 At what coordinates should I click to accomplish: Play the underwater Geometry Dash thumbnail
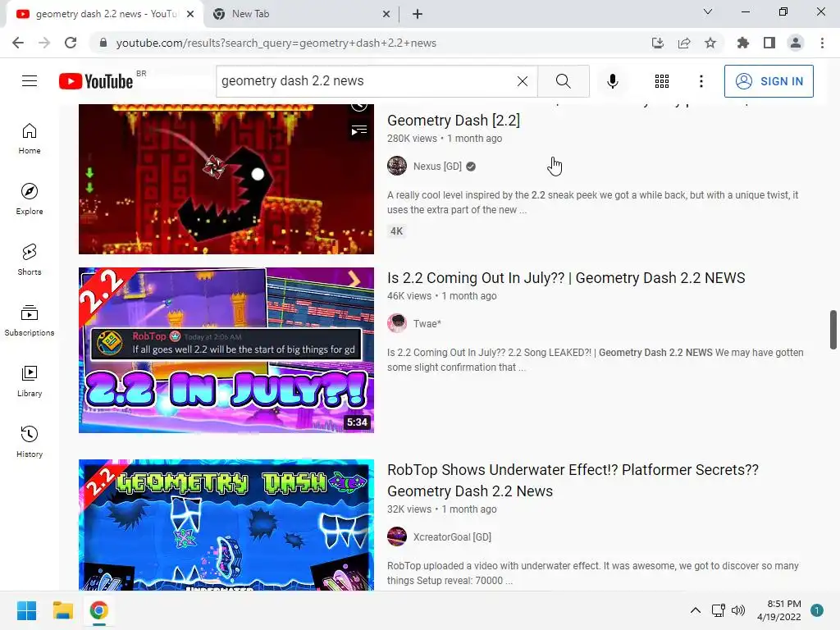click(226, 525)
